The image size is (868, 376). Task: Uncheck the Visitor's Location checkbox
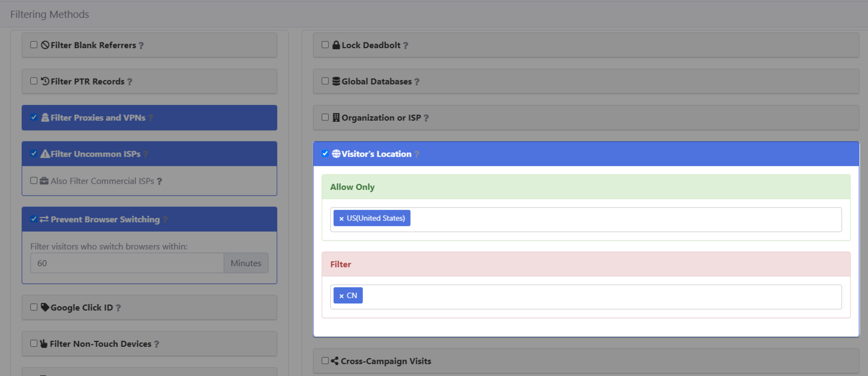(325, 154)
